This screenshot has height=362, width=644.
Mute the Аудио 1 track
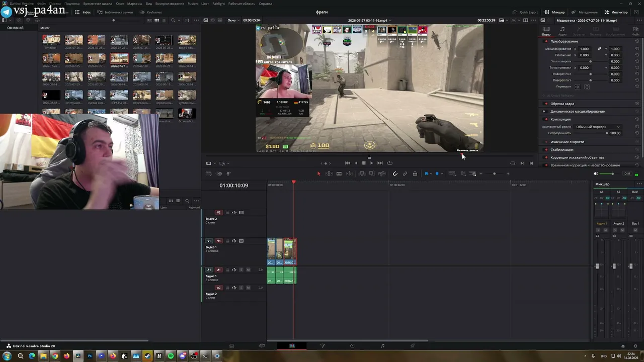point(248,270)
